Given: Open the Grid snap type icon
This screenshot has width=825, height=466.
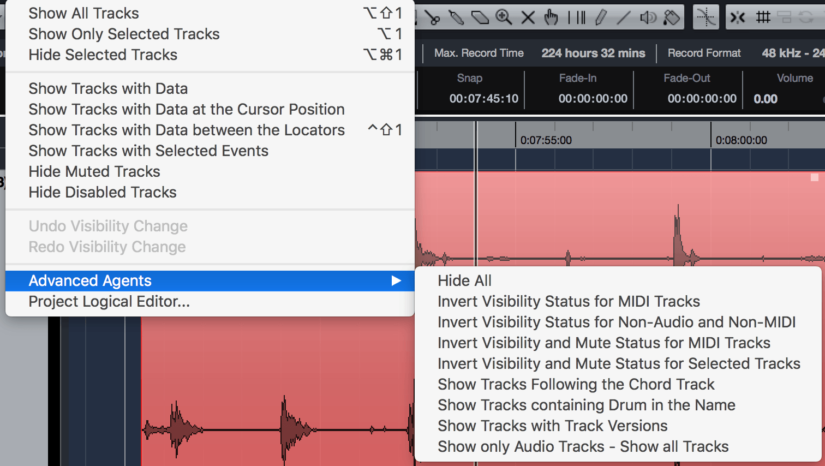Looking at the screenshot, I should click(x=763, y=17).
